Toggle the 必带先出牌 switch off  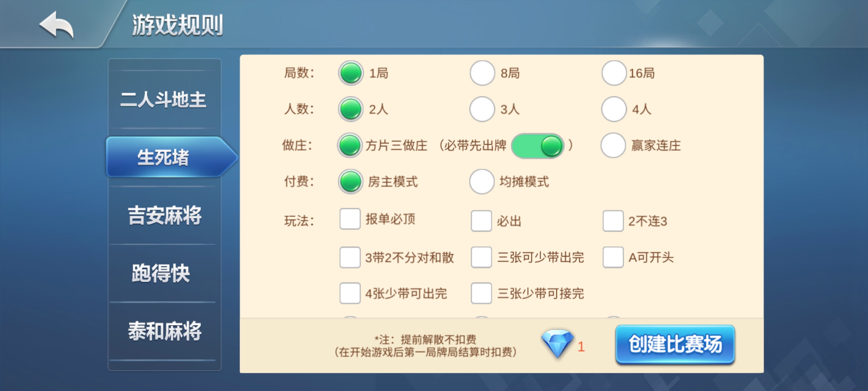pos(537,146)
